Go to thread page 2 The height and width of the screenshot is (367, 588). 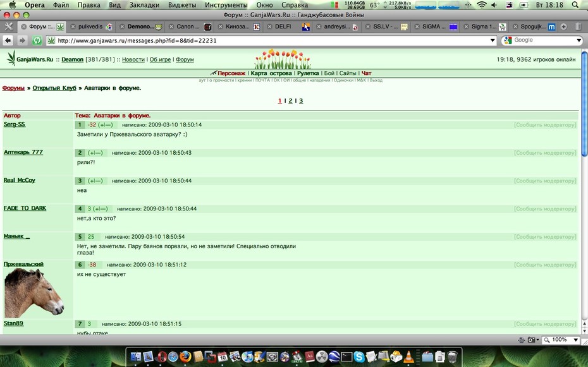pos(290,100)
